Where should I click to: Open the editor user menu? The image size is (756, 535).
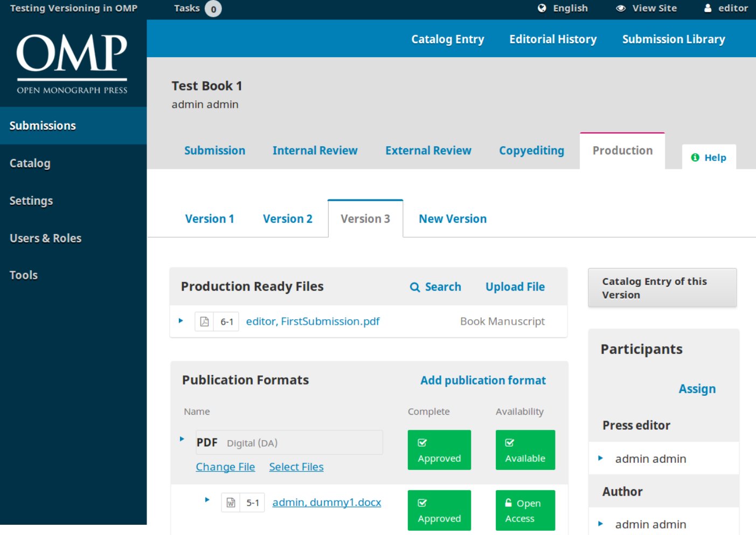(x=726, y=8)
